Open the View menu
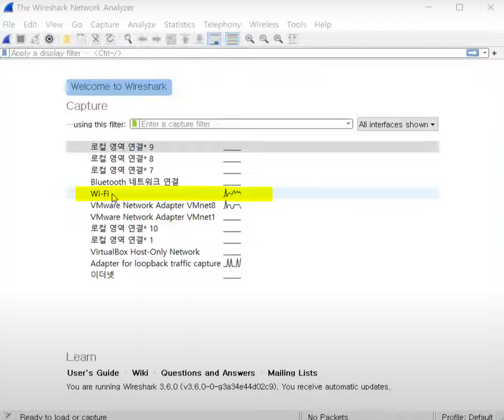 point(54,25)
